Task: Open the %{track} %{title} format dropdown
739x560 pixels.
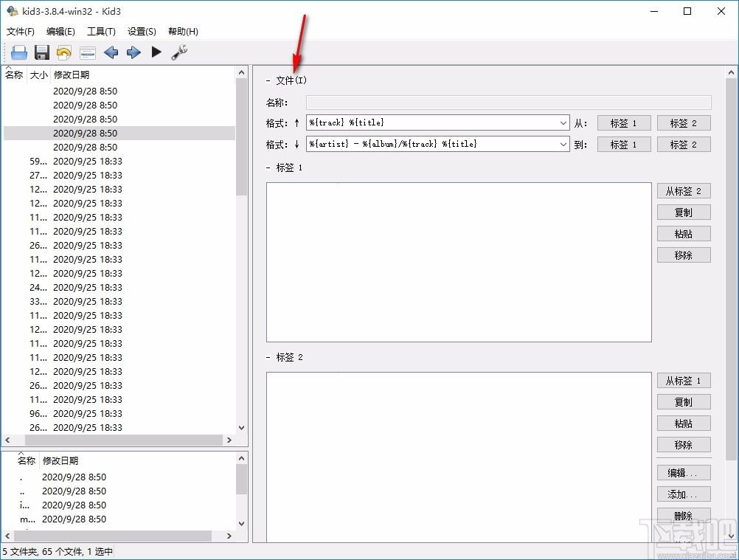Action: point(563,123)
